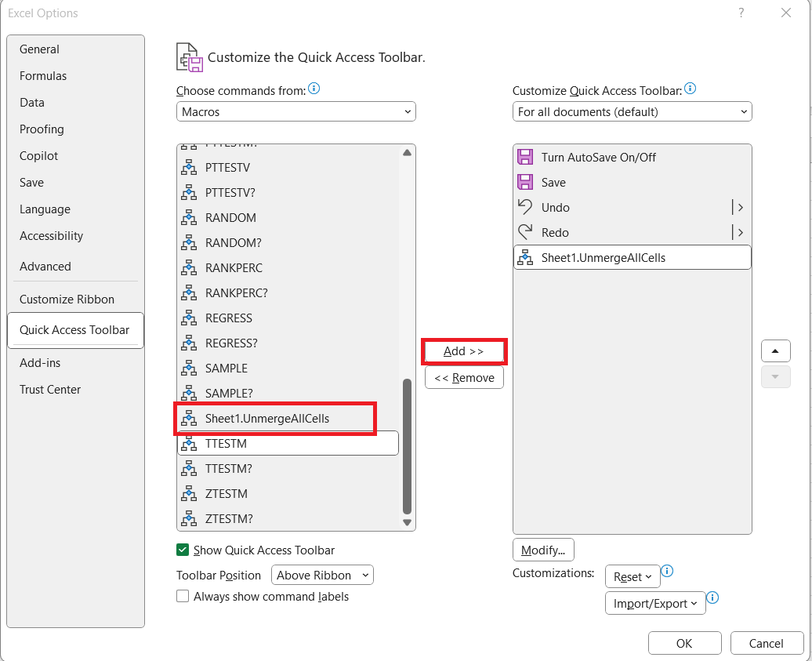The image size is (812, 661).
Task: Open the Toolbar Position dropdown
Action: 322,575
